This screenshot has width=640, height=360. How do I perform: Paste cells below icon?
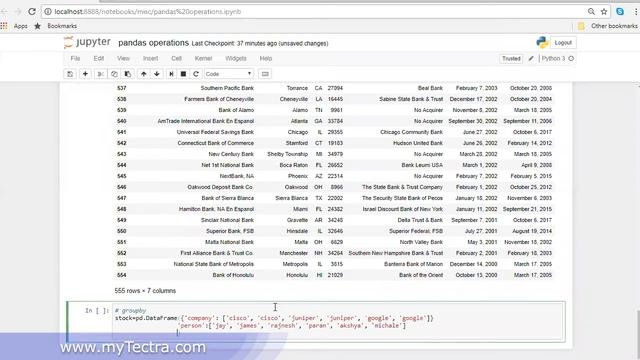128,74
